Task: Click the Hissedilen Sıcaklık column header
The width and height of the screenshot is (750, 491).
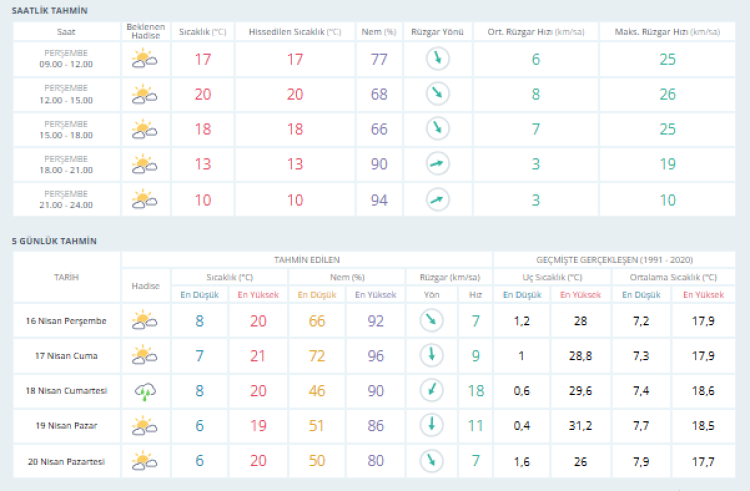Action: coord(294,32)
